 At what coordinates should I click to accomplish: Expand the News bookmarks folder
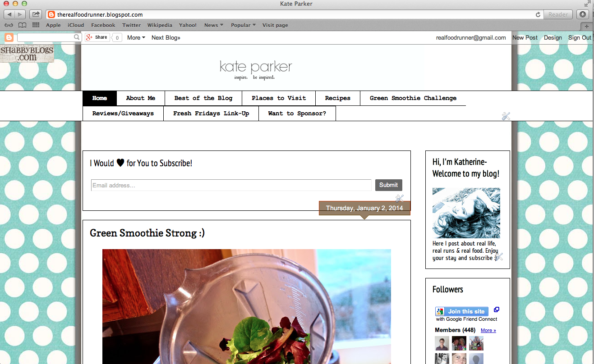(214, 25)
